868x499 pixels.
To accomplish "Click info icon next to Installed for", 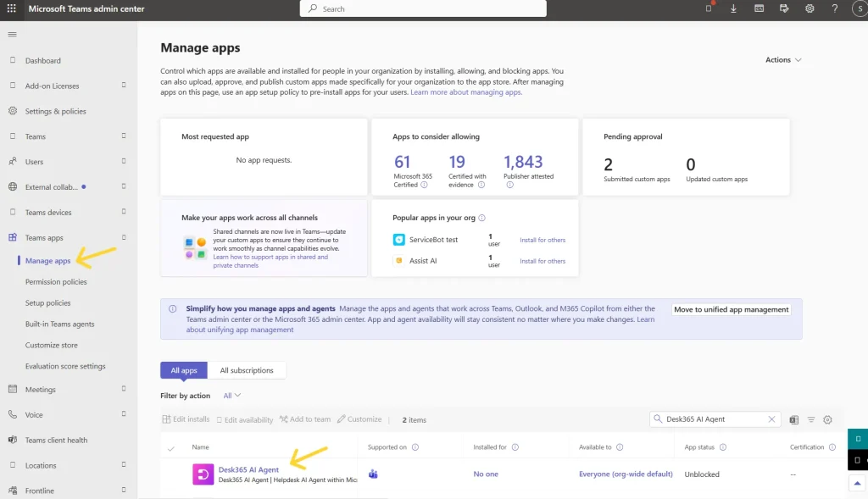I will click(515, 447).
